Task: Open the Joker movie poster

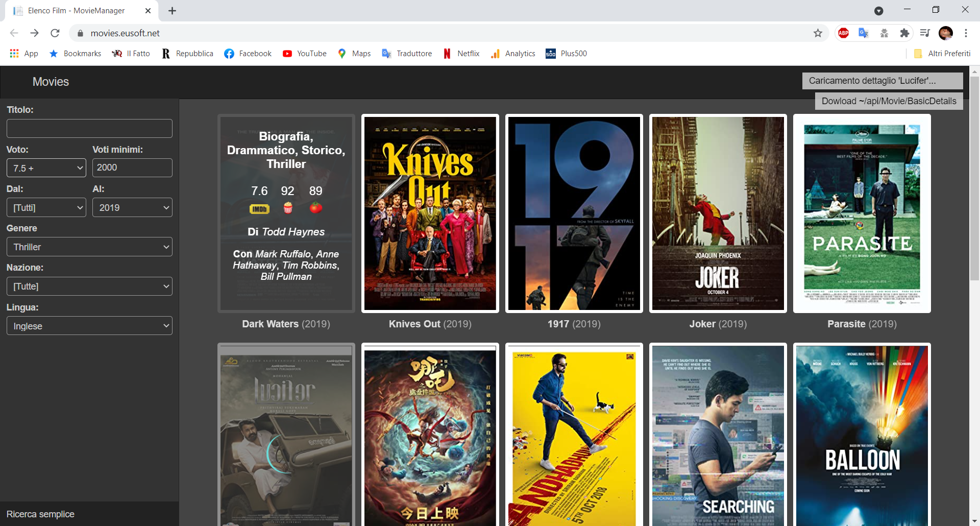Action: coord(718,213)
